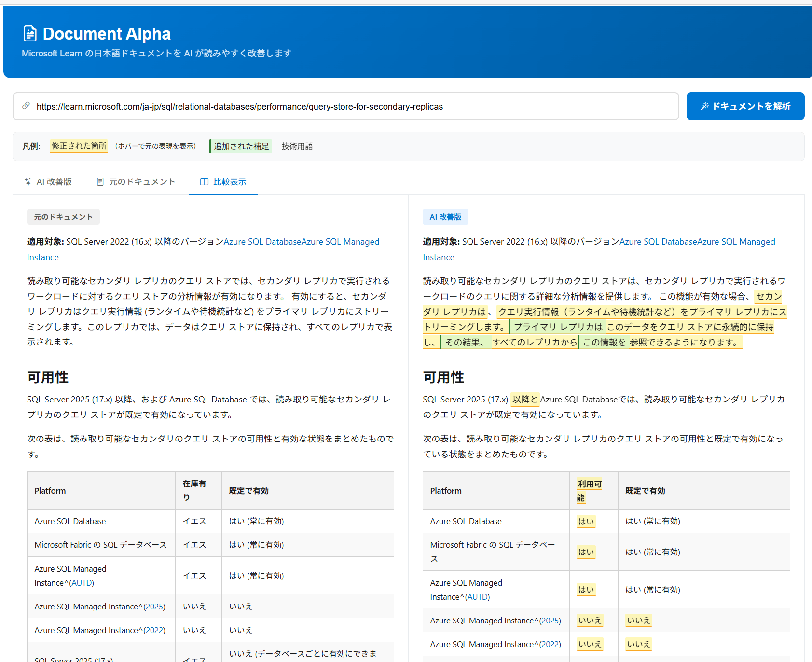This screenshot has width=812, height=662.
Task: Click イエス in original Azure SQL Database row
Action: tap(194, 521)
